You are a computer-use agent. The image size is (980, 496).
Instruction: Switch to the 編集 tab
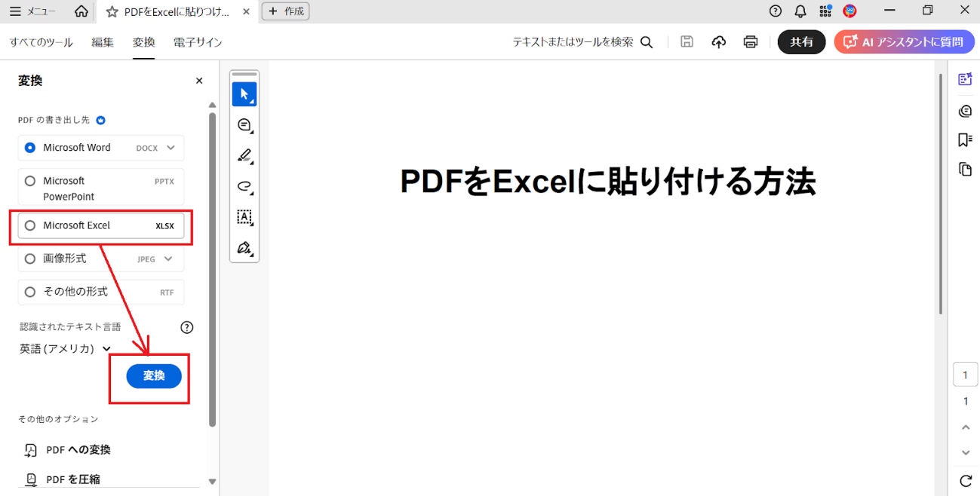102,43
